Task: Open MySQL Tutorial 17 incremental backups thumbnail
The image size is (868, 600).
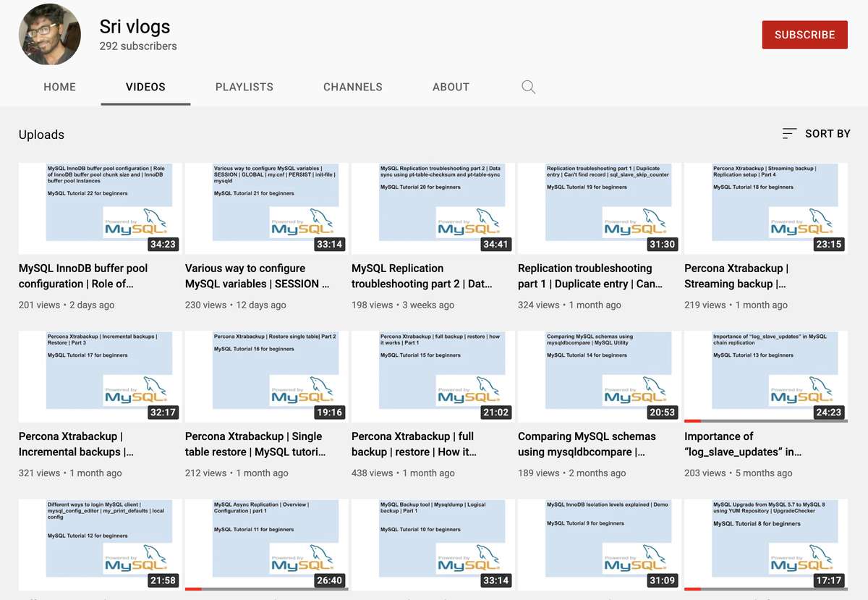Action: [99, 376]
